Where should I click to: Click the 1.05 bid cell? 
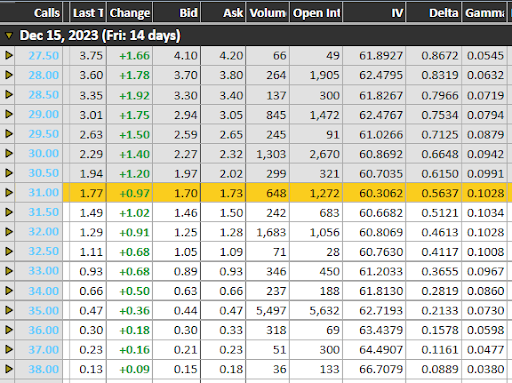[x=177, y=252]
